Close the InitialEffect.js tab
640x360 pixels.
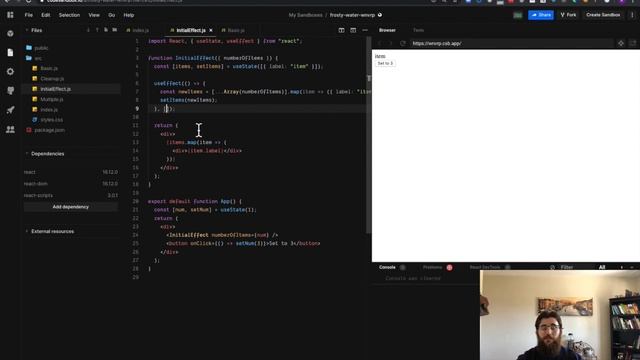[211, 30]
